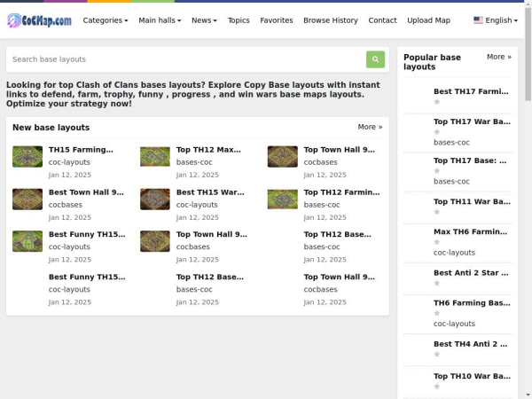Open Top TH17 War Ba... popular layout title

tap(472, 121)
